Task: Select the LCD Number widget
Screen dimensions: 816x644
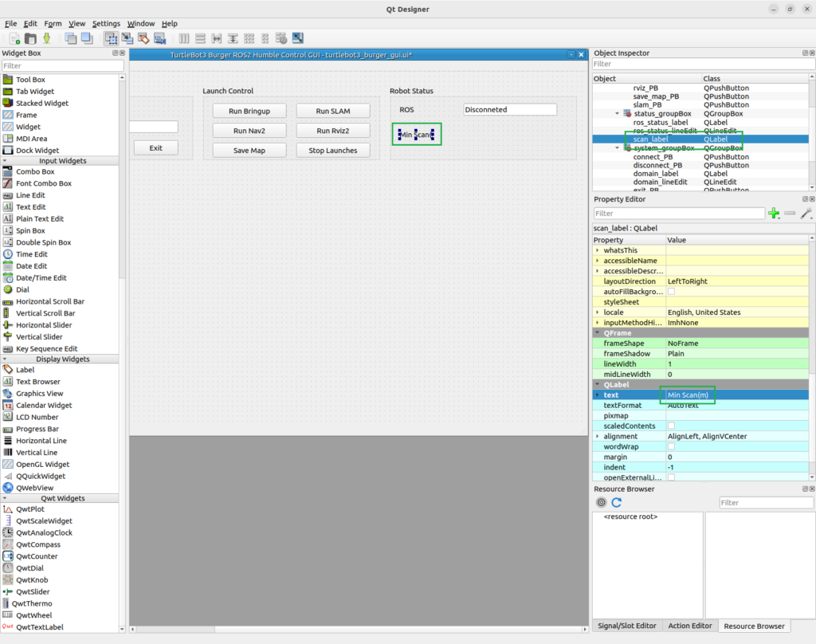Action: click(x=37, y=417)
